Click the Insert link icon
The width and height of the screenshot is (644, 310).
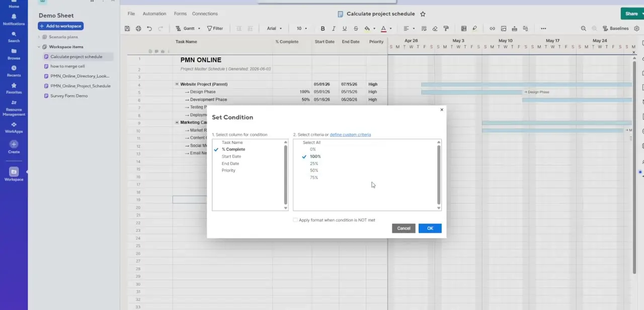coord(492,29)
